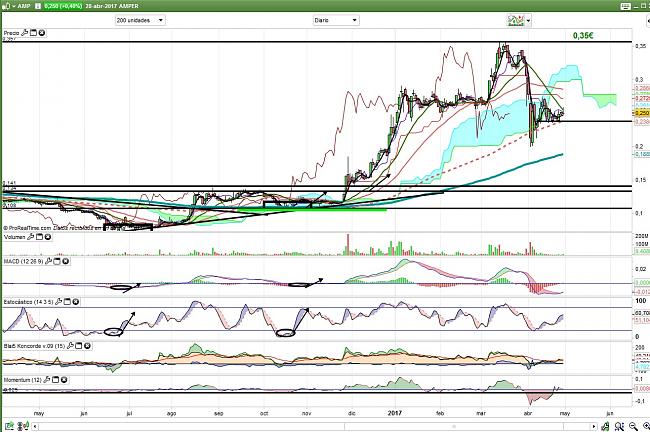650x432 pixels.
Task: Open MACD indicator settings wrench
Action: point(49,262)
